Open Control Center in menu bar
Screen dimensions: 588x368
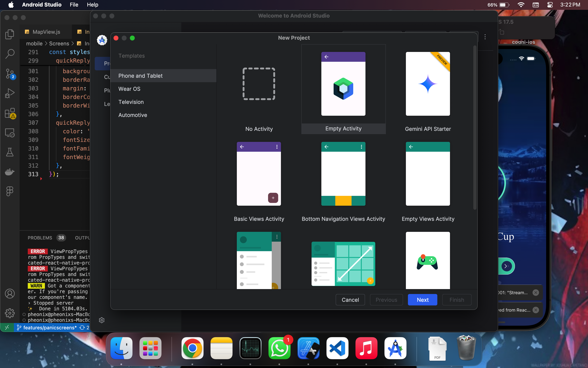click(550, 5)
